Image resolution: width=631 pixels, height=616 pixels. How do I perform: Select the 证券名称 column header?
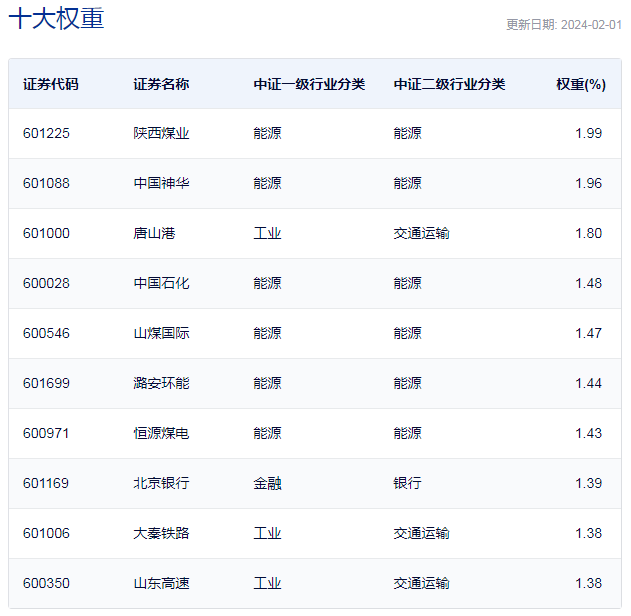point(161,84)
